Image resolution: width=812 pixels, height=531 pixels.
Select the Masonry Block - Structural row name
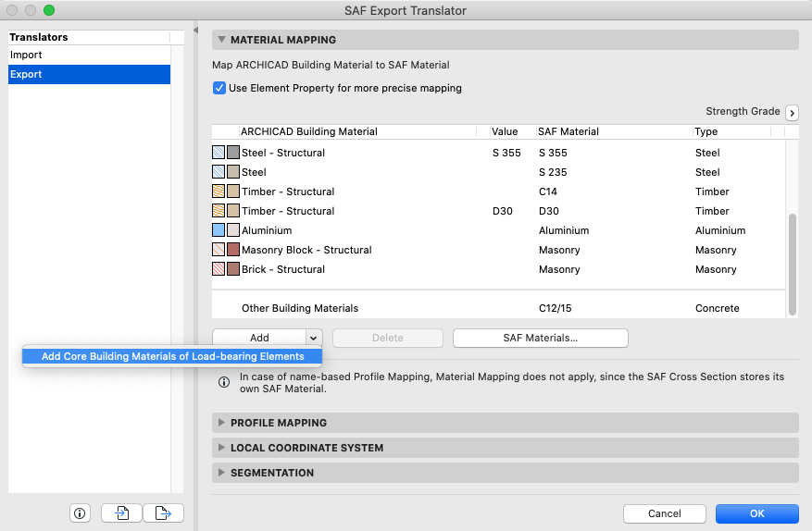click(306, 250)
